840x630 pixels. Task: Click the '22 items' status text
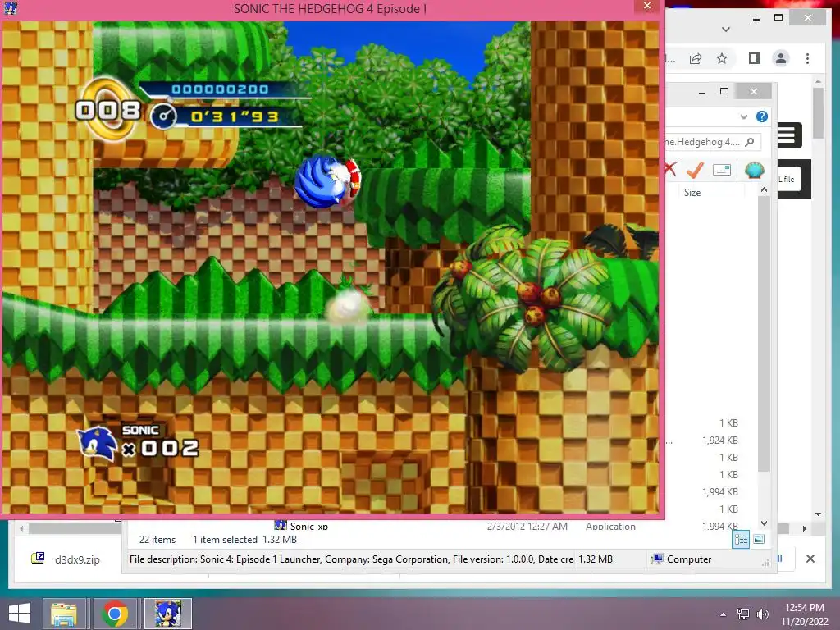point(157,540)
